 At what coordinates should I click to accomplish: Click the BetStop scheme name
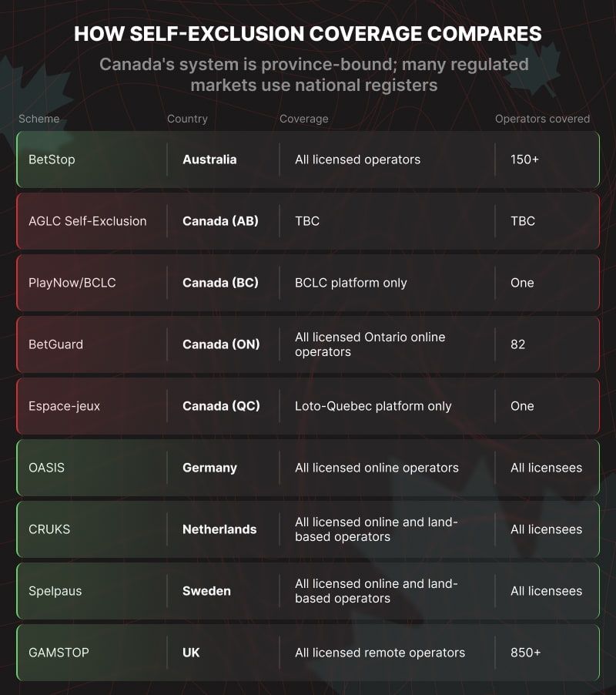click(x=52, y=159)
